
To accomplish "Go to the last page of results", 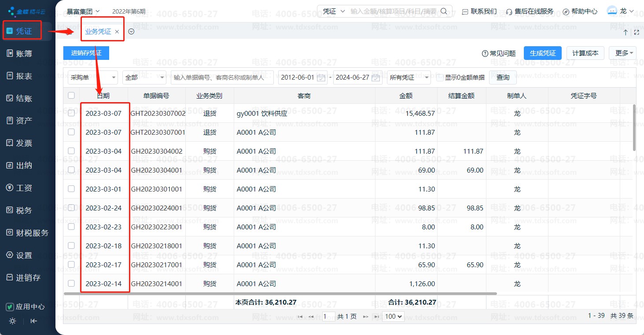I will point(377,317).
